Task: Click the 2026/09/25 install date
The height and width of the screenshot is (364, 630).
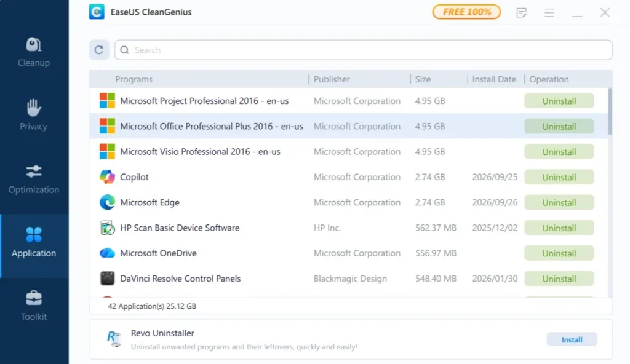Action: tap(495, 177)
